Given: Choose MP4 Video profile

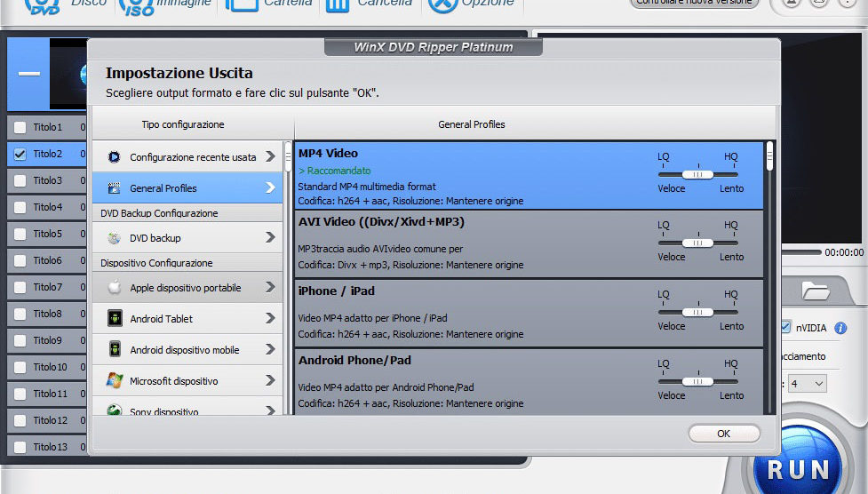Looking at the screenshot, I should coord(529,176).
